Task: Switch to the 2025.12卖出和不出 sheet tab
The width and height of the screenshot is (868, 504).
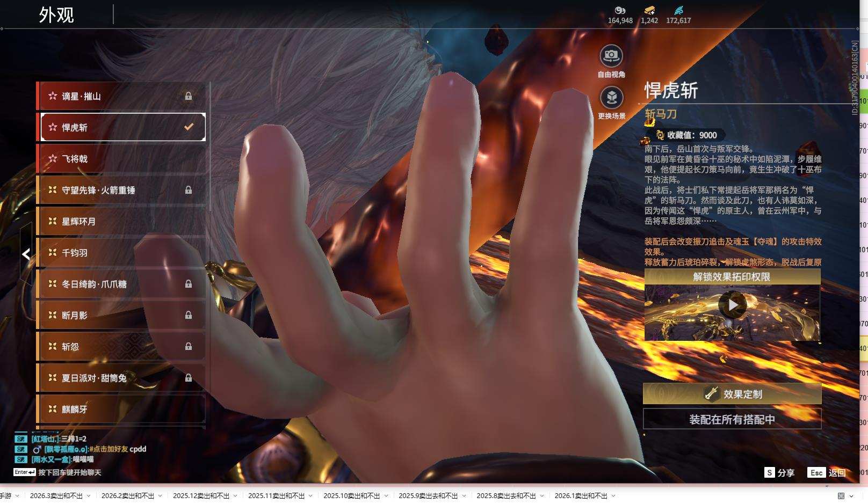Action: point(201,496)
